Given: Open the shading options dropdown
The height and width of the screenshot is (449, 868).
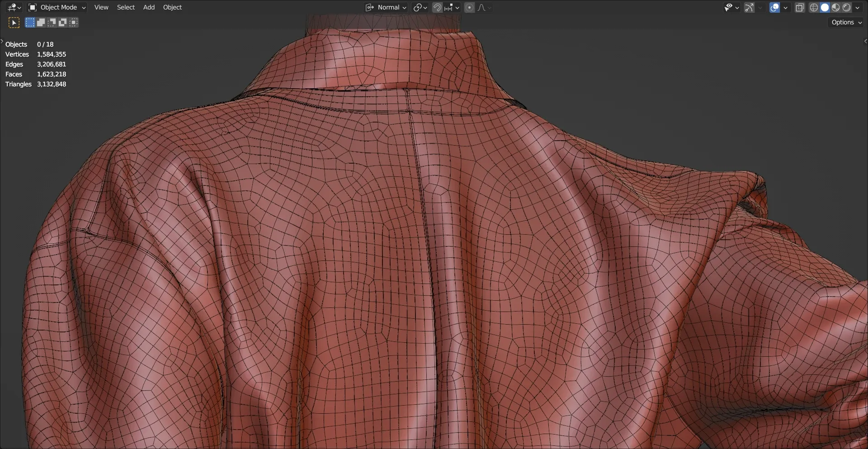Looking at the screenshot, I should coord(857,7).
